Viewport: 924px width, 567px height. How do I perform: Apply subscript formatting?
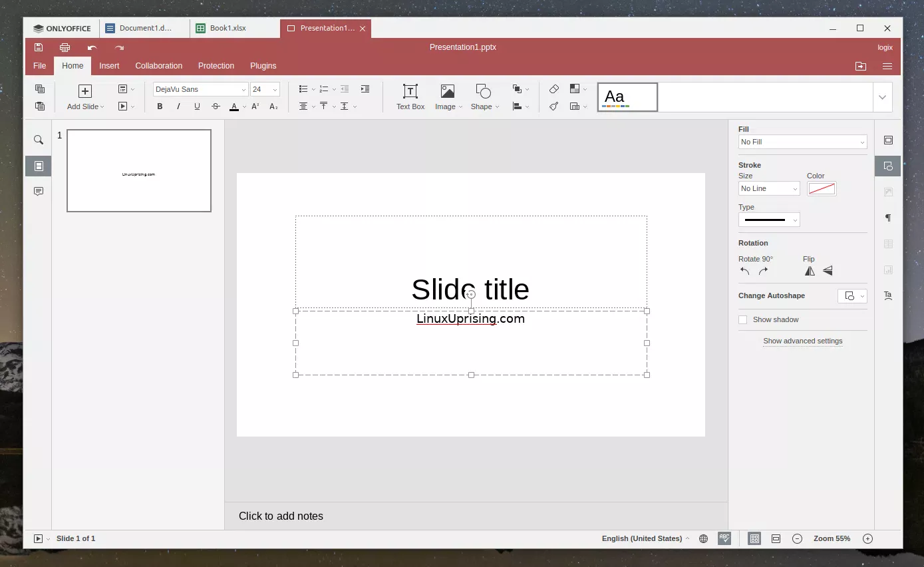pos(273,106)
